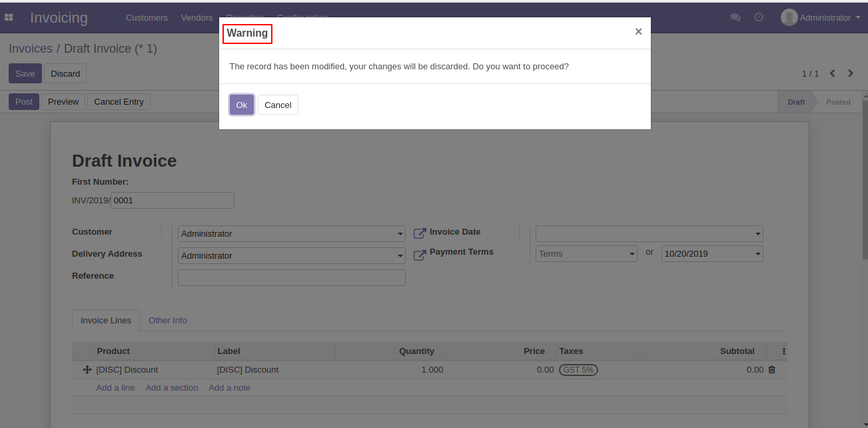Open Administrator user menu

821,17
